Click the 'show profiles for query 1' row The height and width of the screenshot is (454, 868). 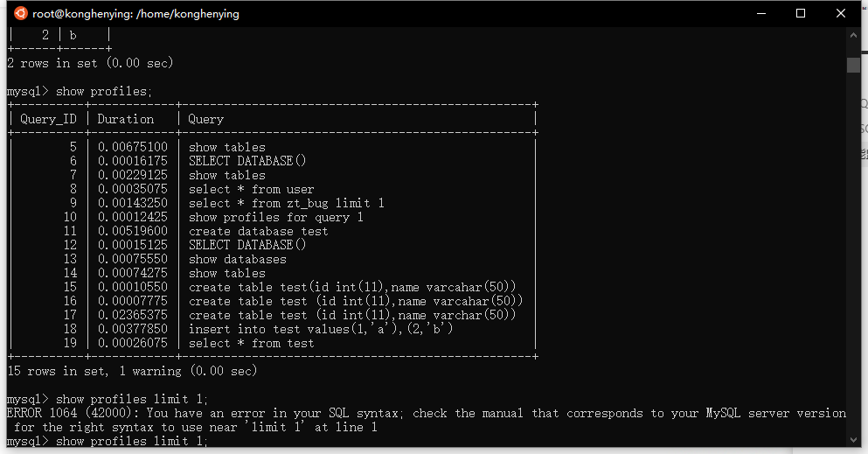275,217
